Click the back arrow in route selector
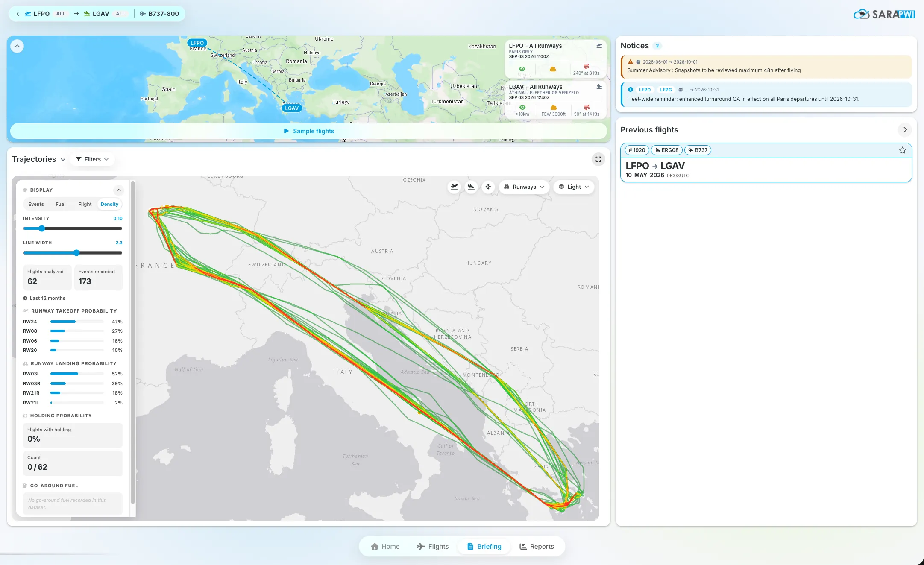The height and width of the screenshot is (565, 924). point(18,14)
